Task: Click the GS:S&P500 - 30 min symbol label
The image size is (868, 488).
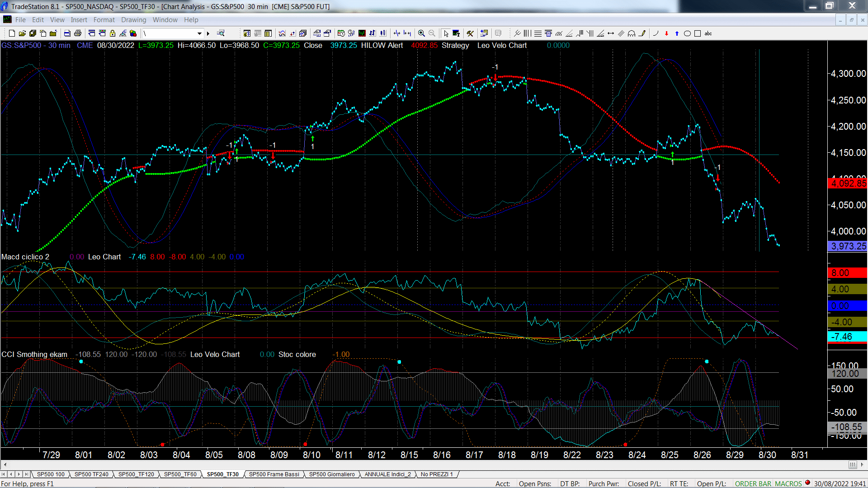Action: pyautogui.click(x=36, y=46)
